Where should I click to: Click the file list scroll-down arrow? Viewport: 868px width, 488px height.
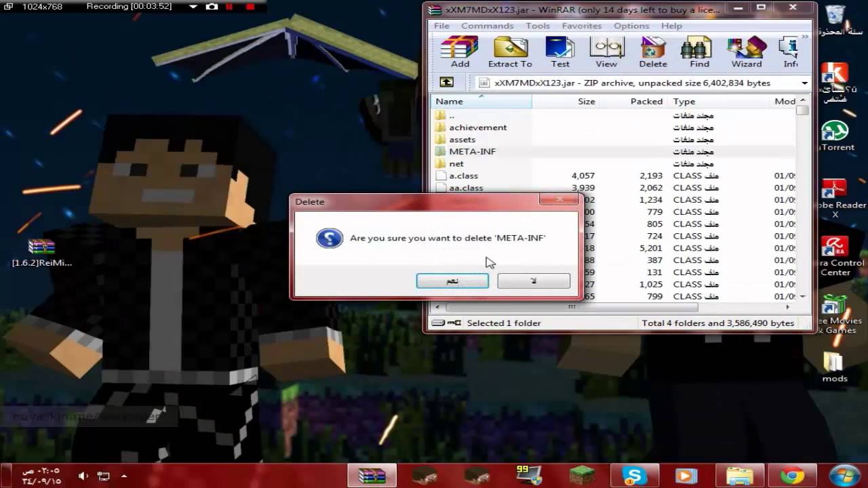803,296
